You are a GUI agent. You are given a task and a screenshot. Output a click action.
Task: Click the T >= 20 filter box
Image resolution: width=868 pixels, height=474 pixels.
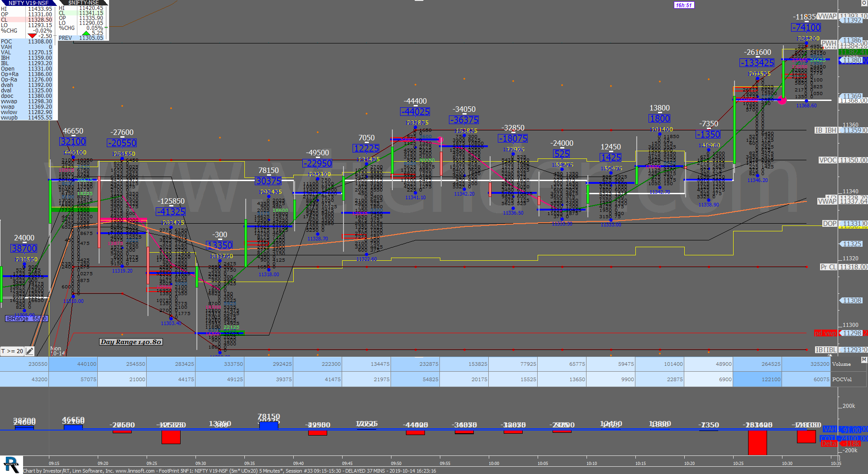tap(13, 351)
